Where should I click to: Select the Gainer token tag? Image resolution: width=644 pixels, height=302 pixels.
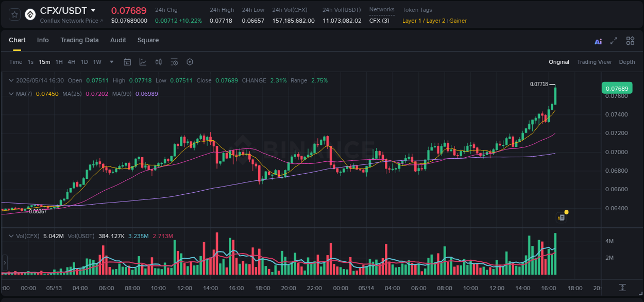point(459,21)
